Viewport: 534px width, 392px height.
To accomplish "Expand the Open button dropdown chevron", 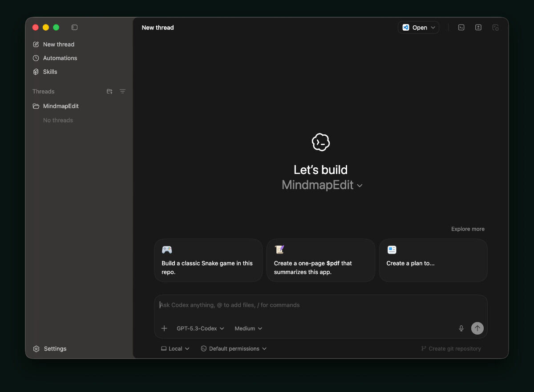I will click(433, 28).
